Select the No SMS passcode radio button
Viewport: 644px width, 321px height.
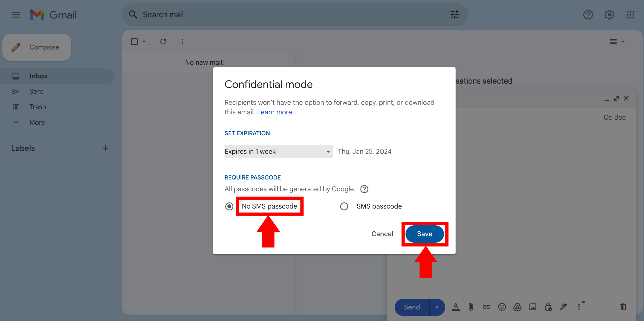(x=229, y=206)
